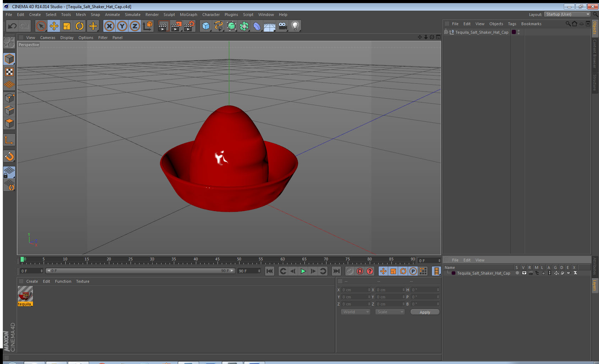Add a Camera object
599x364 pixels.
pyautogui.click(x=282, y=26)
